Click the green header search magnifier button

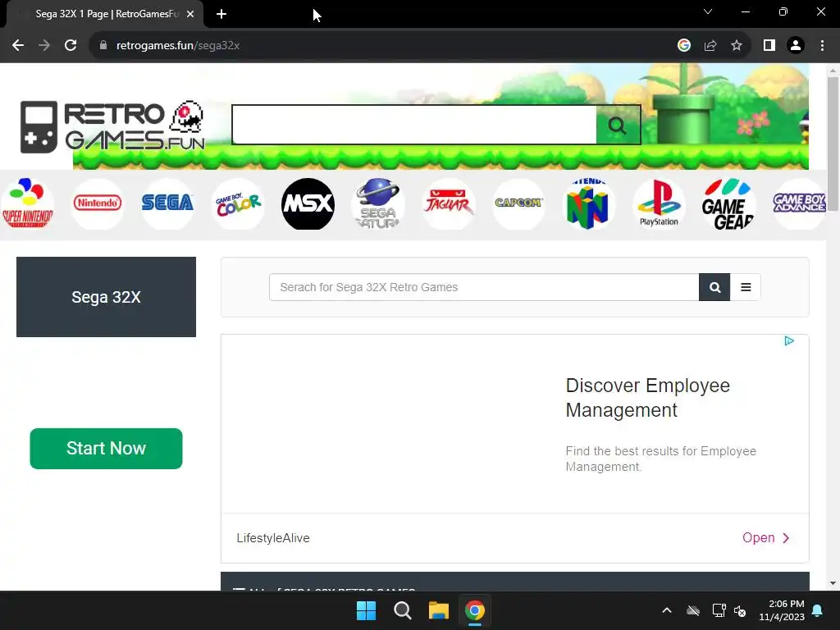618,125
